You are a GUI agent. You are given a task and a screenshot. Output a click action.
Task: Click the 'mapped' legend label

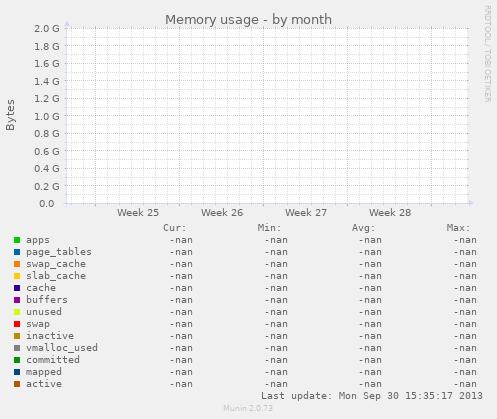pyautogui.click(x=44, y=373)
